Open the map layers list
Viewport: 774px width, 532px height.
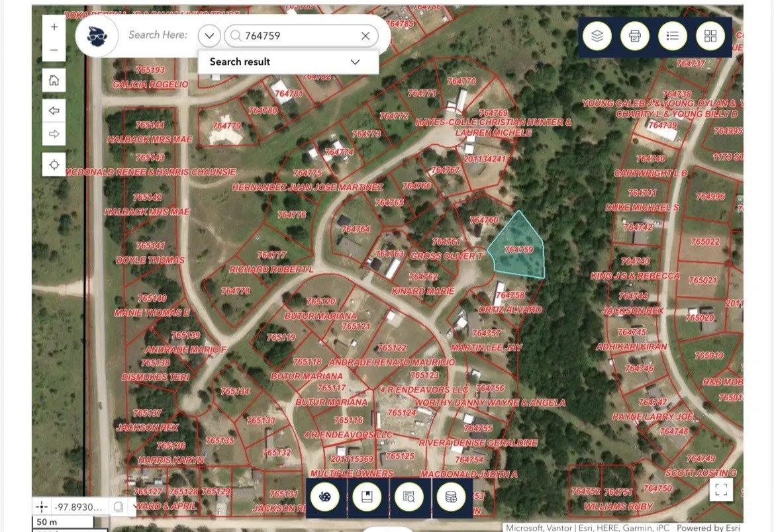(x=597, y=36)
